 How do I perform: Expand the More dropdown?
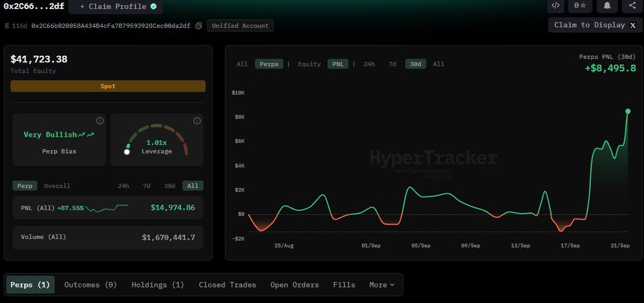(x=382, y=285)
